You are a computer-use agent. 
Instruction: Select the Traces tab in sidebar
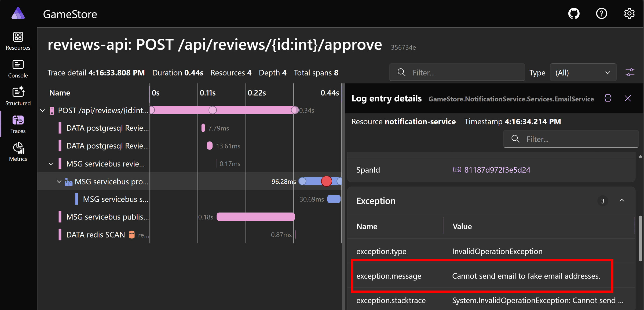[18, 125]
